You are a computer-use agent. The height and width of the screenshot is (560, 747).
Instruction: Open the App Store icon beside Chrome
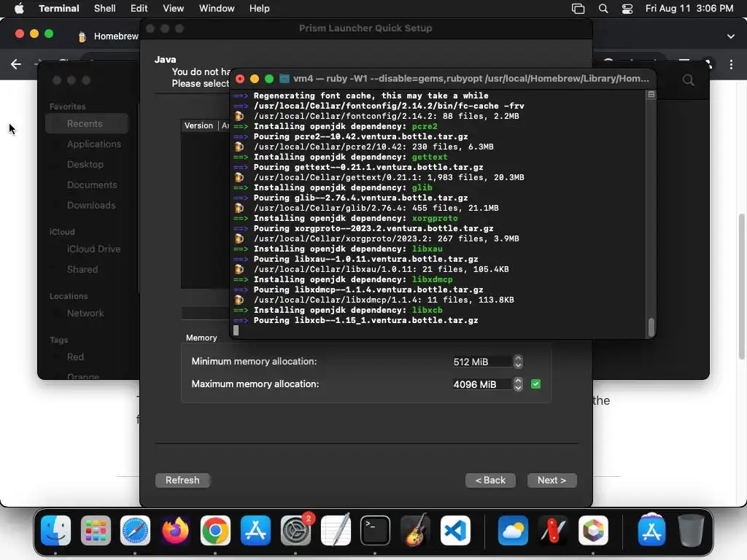click(255, 531)
